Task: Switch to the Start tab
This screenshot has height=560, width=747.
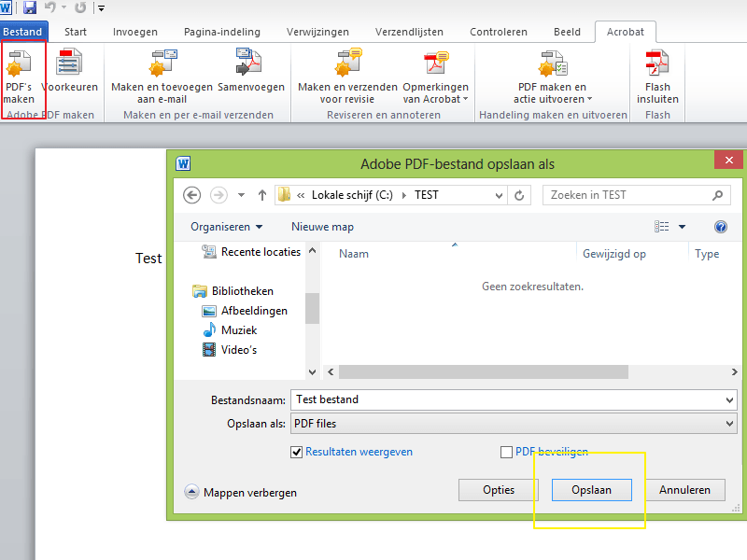Action: tap(76, 32)
